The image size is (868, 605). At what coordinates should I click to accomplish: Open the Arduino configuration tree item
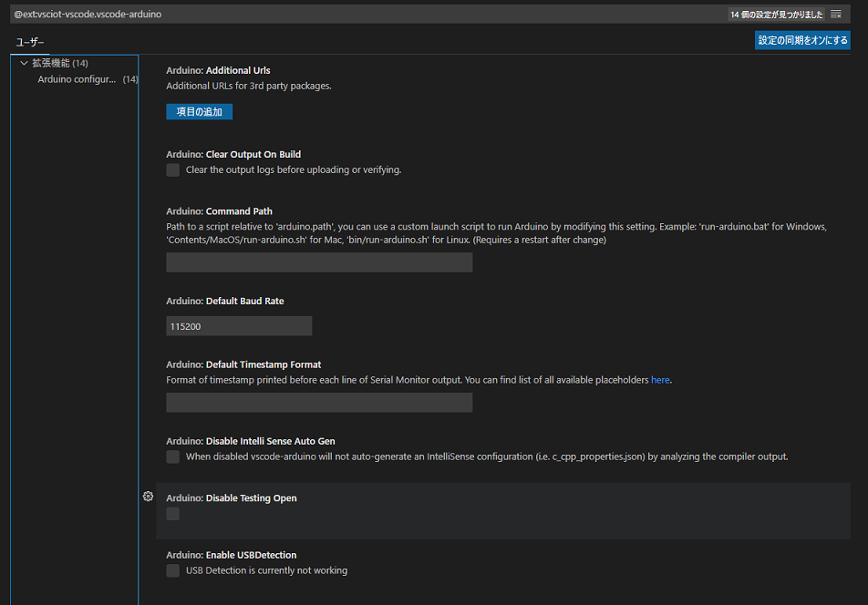pyautogui.click(x=75, y=79)
